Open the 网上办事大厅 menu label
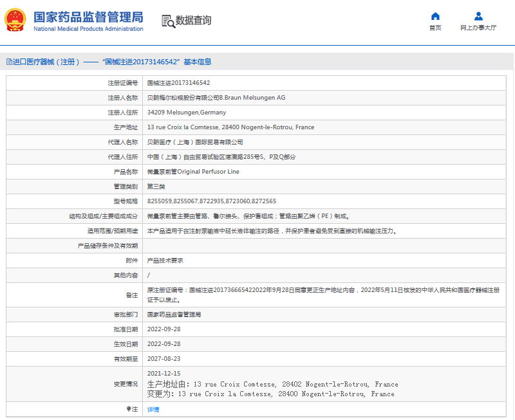The height and width of the screenshot is (420, 515). (478, 28)
